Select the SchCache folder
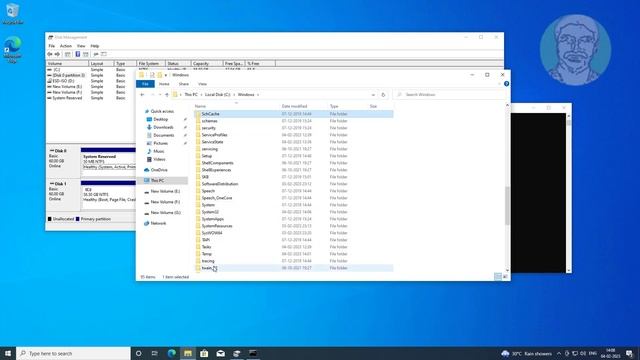The width and height of the screenshot is (640, 360). (293, 114)
